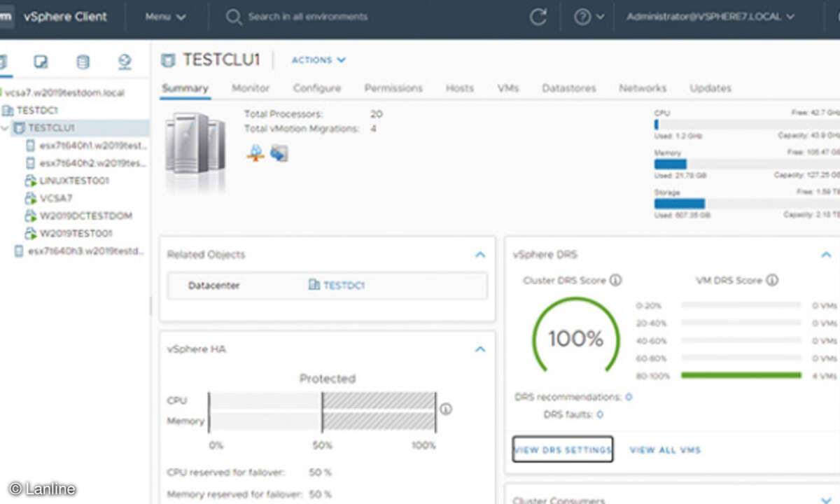Open the Storage inventory view icon
Image resolution: width=840 pixels, height=504 pixels.
point(83,62)
